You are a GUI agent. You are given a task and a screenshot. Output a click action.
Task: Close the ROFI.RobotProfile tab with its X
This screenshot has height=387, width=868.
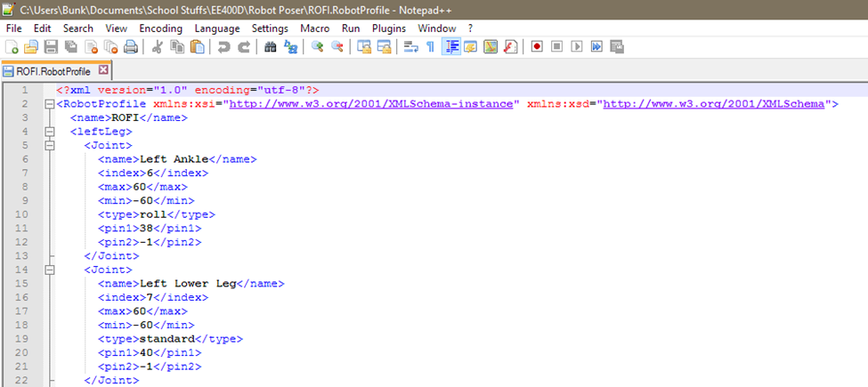[102, 70]
